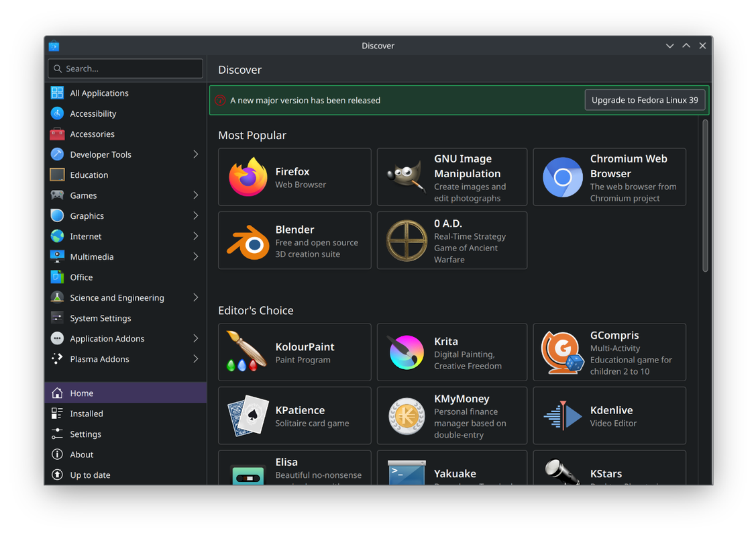Click the GCompris title text
This screenshot has height=537, width=756.
pos(614,336)
